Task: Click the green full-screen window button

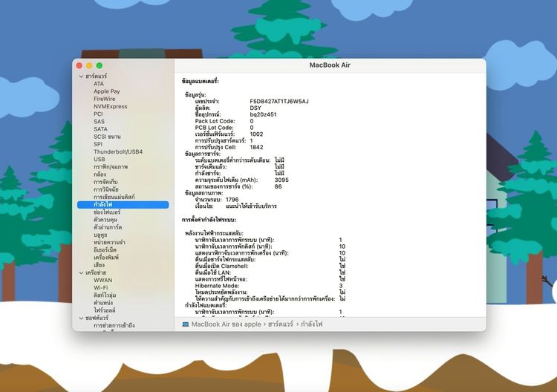Action: (100, 65)
